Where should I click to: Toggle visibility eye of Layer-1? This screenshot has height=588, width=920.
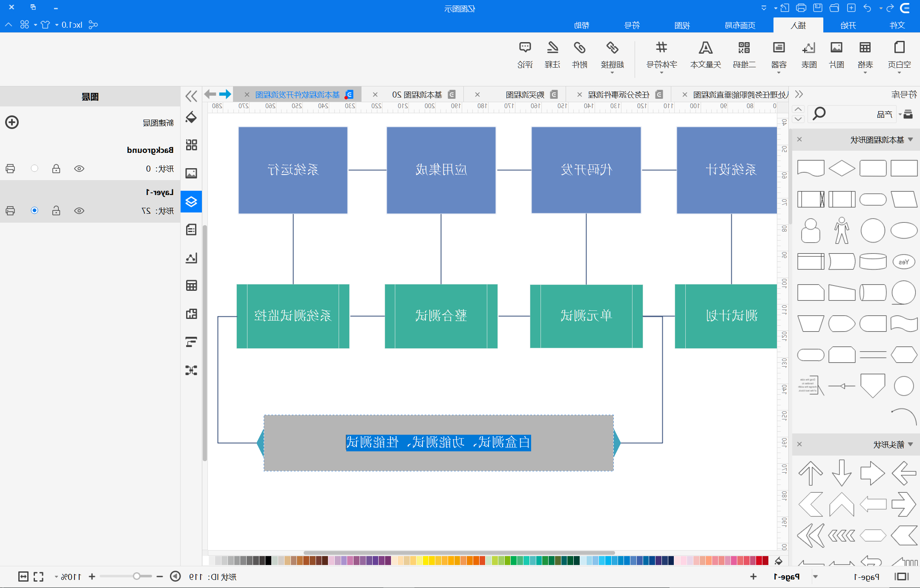pyautogui.click(x=79, y=211)
